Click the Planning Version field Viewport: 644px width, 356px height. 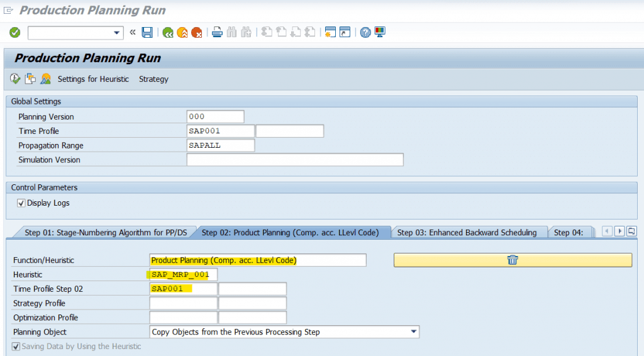pyautogui.click(x=215, y=116)
